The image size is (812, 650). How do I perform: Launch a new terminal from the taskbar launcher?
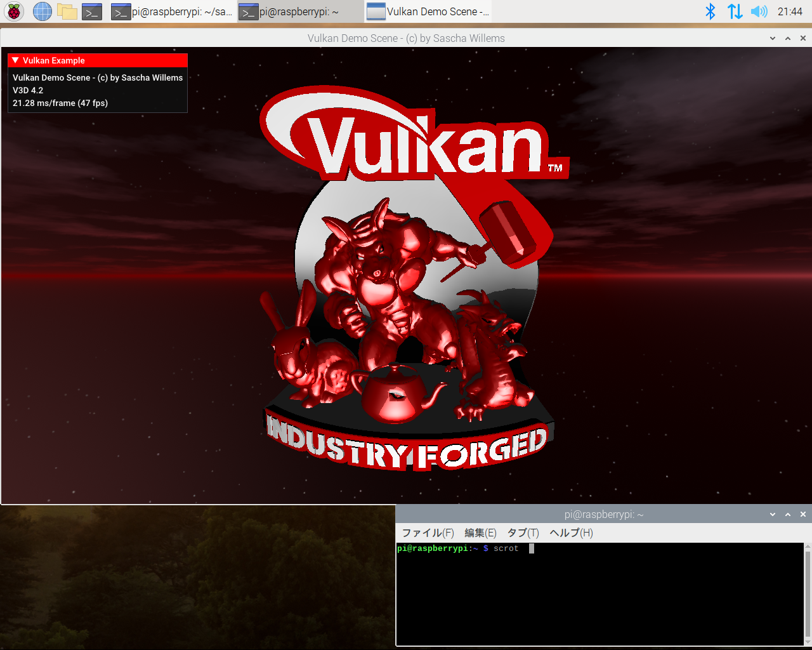click(91, 11)
